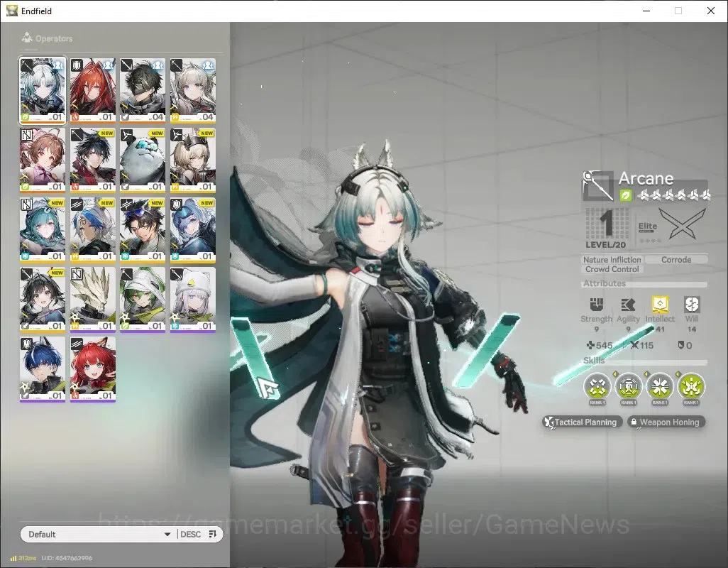Select the brown-haired girl in pink card
Screen dimensions: 728x568
(x=43, y=160)
